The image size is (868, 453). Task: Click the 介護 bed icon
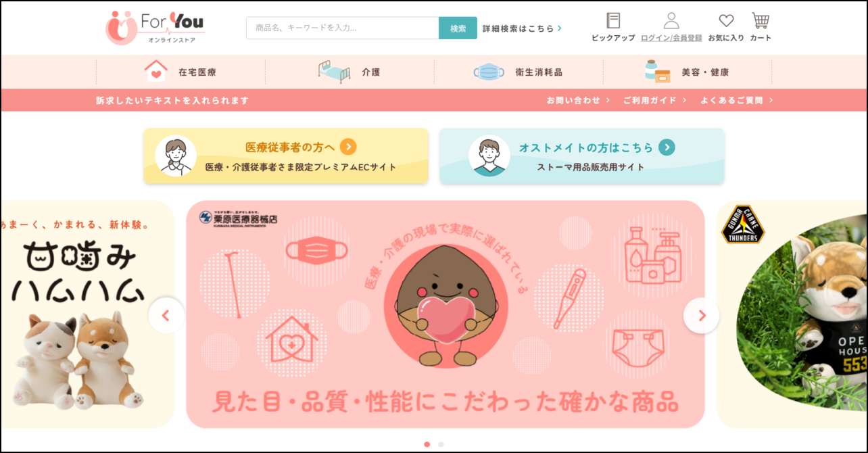(x=334, y=72)
